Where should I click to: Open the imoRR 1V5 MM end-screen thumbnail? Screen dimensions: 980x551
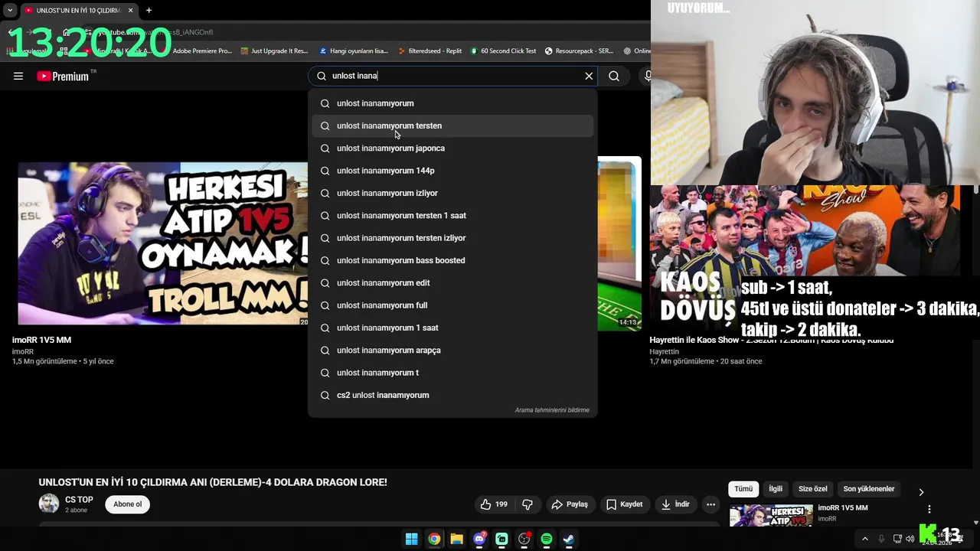click(x=163, y=243)
